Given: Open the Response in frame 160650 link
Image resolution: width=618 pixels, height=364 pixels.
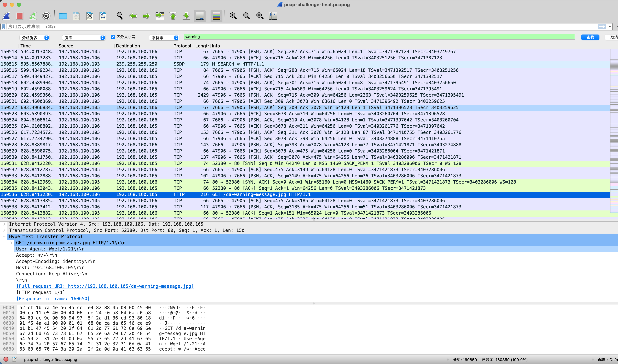Looking at the screenshot, I should click(x=53, y=298).
